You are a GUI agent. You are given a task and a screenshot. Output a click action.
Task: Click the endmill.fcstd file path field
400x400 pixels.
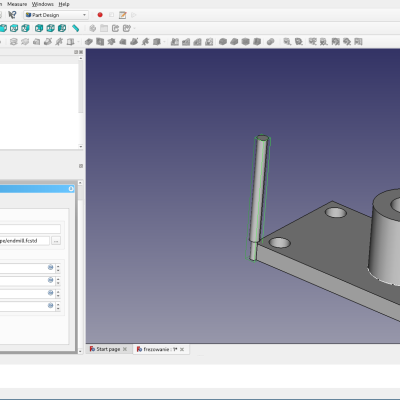point(24,241)
